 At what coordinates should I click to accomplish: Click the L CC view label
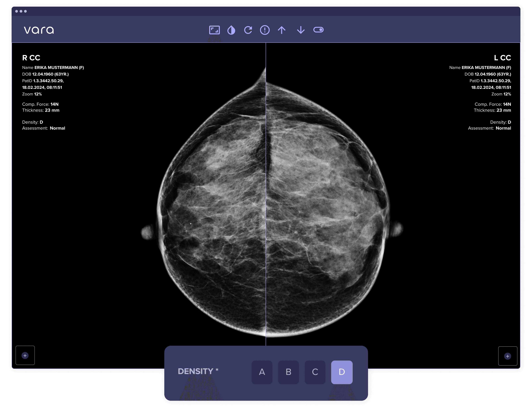[502, 58]
